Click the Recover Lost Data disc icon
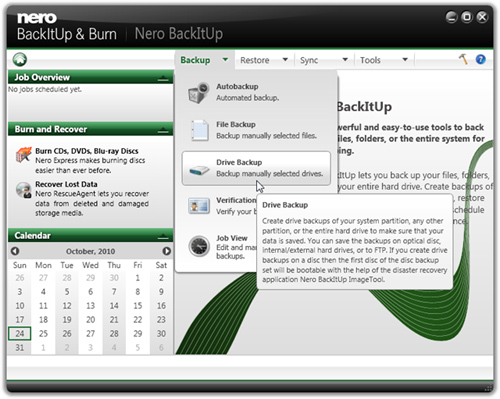The width and height of the screenshot is (500, 399). coord(24,190)
